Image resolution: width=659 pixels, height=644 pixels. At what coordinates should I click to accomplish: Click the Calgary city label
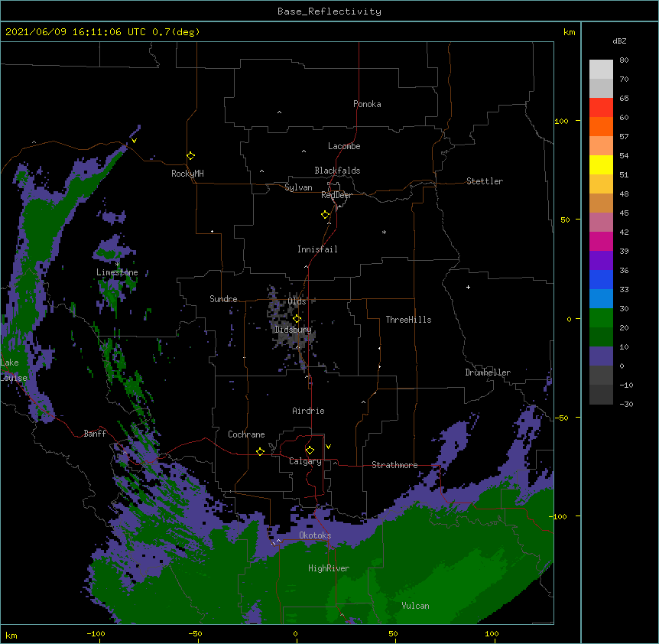(x=305, y=461)
